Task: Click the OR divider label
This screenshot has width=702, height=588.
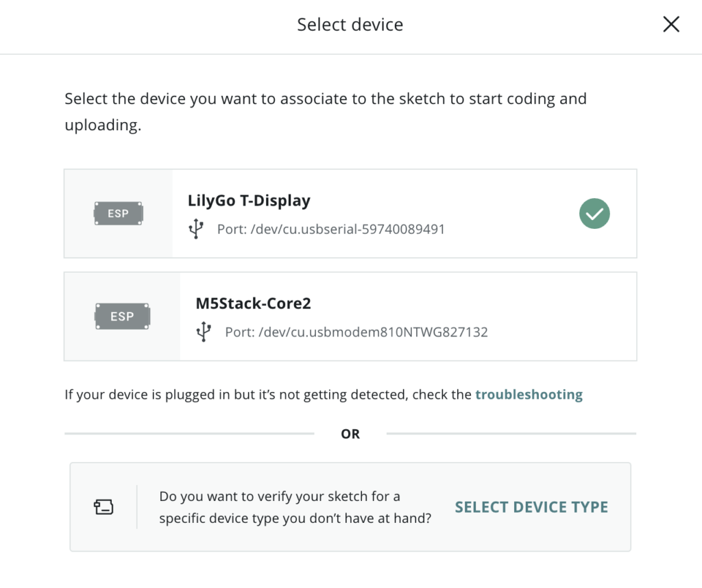Action: click(350, 434)
